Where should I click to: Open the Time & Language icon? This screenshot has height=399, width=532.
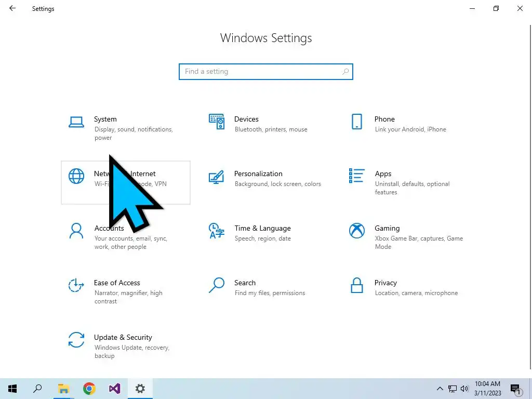point(217,231)
